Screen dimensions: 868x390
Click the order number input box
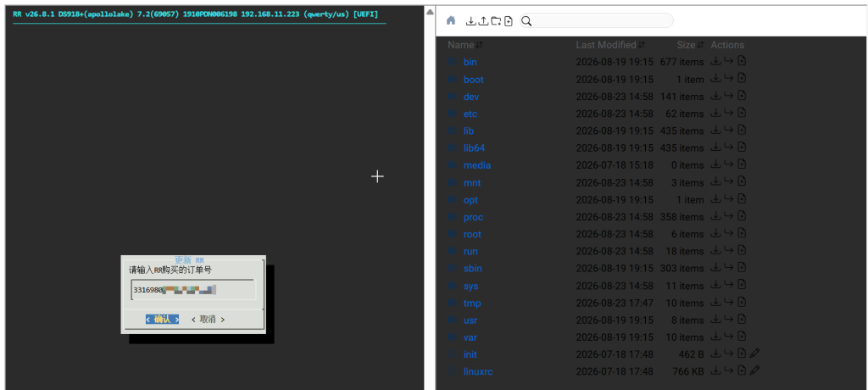193,290
